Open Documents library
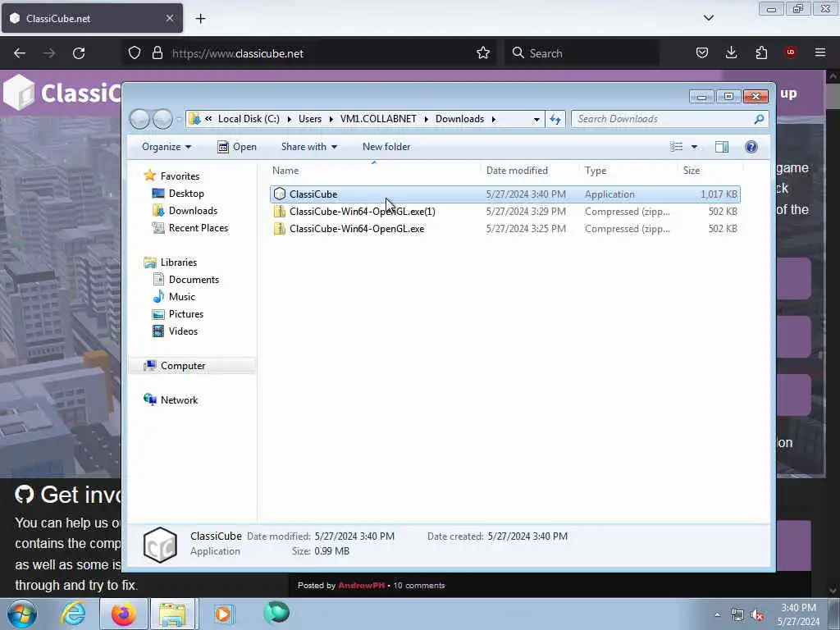The height and width of the screenshot is (630, 840). click(x=194, y=280)
